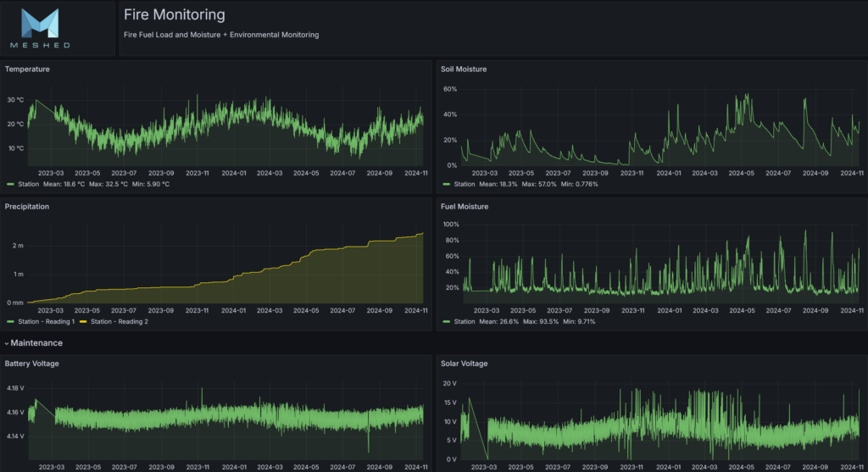This screenshot has height=472, width=868.
Task: Toggle Station - Reading 1 in the Precipitation legend
Action: 47,321
